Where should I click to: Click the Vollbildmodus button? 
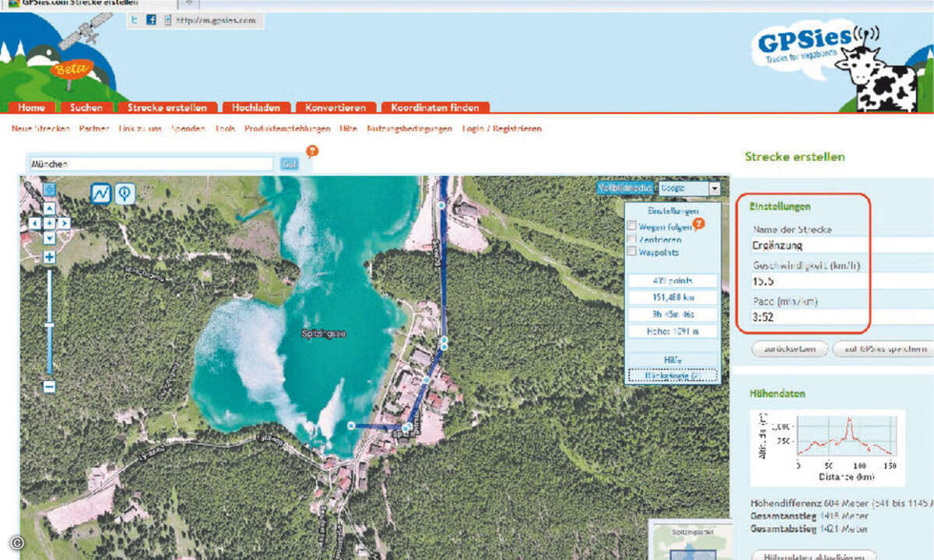pyautogui.click(x=625, y=188)
